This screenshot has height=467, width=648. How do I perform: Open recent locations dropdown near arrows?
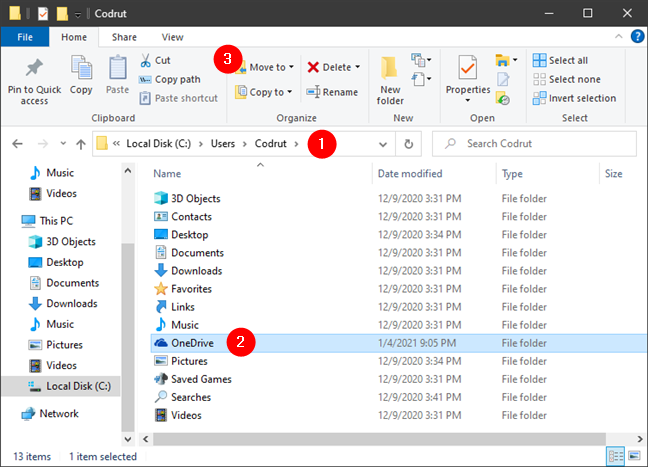pos(63,144)
